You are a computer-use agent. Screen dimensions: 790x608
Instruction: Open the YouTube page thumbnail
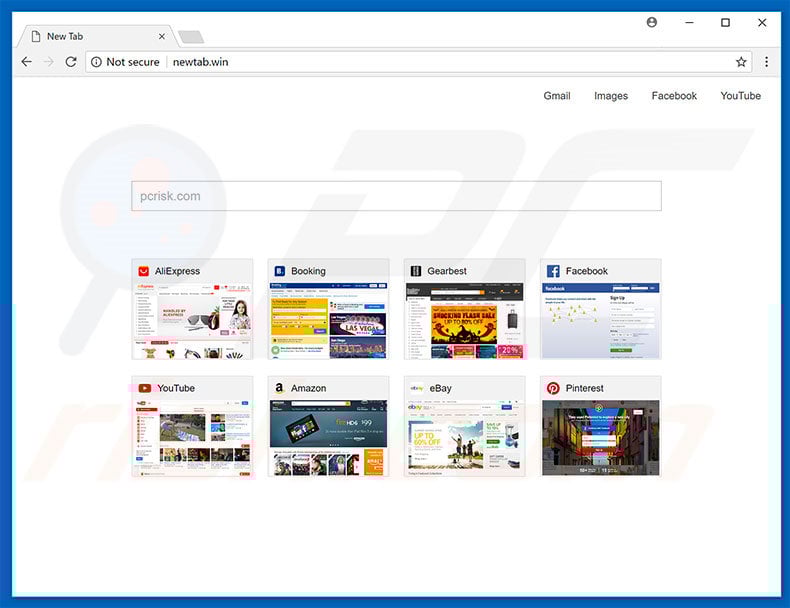(192, 438)
